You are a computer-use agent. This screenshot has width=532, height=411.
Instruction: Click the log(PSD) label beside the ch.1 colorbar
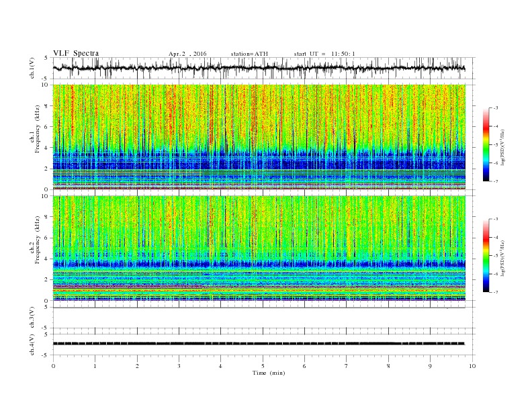503,147
